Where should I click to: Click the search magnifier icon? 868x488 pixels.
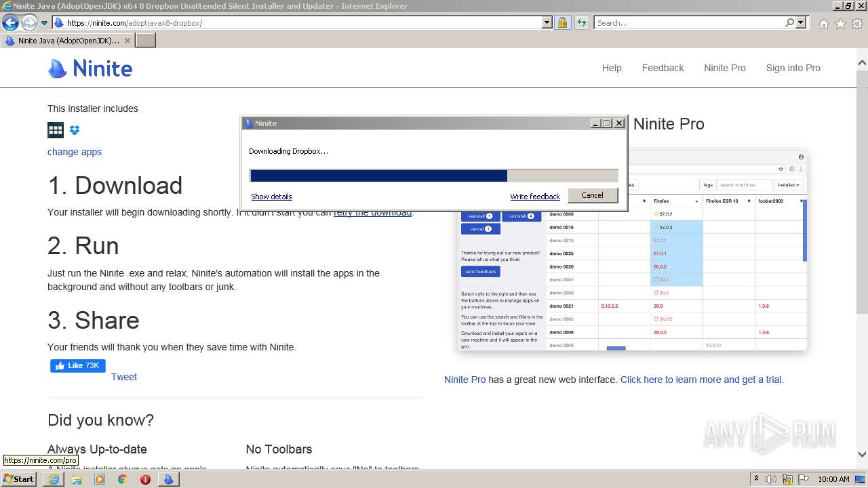[790, 23]
